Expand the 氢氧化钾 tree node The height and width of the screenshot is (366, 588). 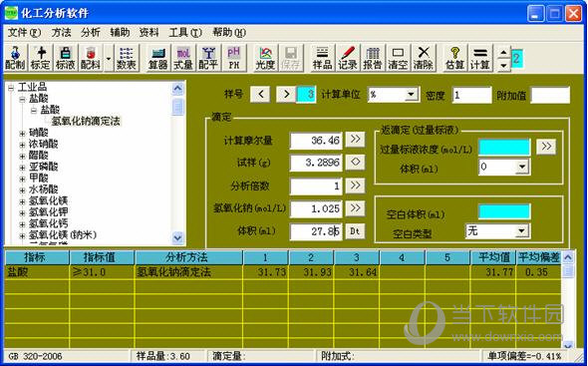click(x=23, y=212)
